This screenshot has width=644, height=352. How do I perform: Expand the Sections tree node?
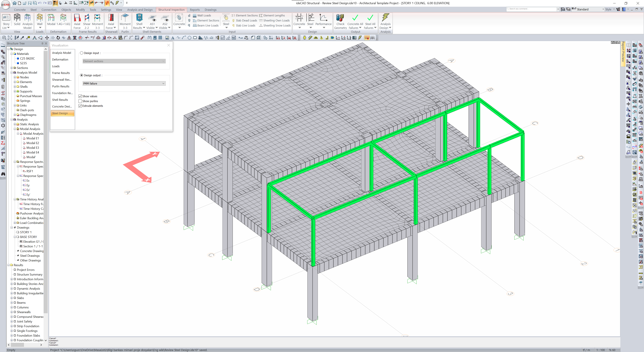(x=12, y=68)
